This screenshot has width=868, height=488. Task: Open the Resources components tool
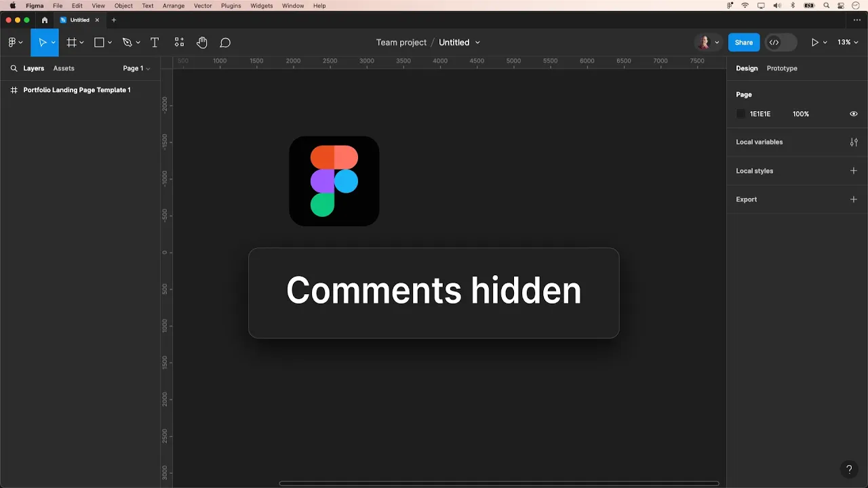click(x=179, y=43)
